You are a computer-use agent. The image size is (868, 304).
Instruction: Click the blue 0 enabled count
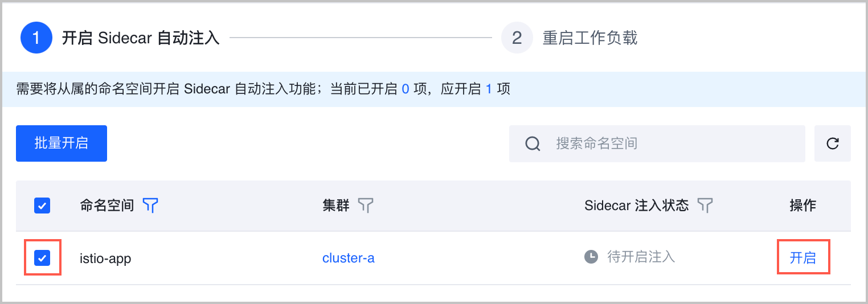coord(406,90)
